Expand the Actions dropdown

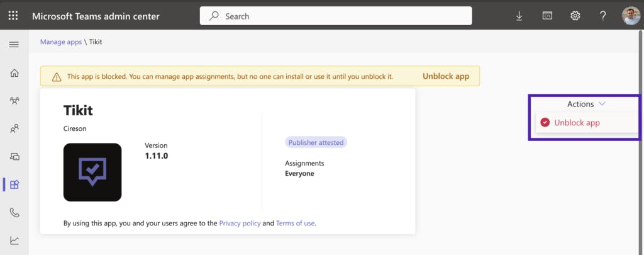pos(586,104)
